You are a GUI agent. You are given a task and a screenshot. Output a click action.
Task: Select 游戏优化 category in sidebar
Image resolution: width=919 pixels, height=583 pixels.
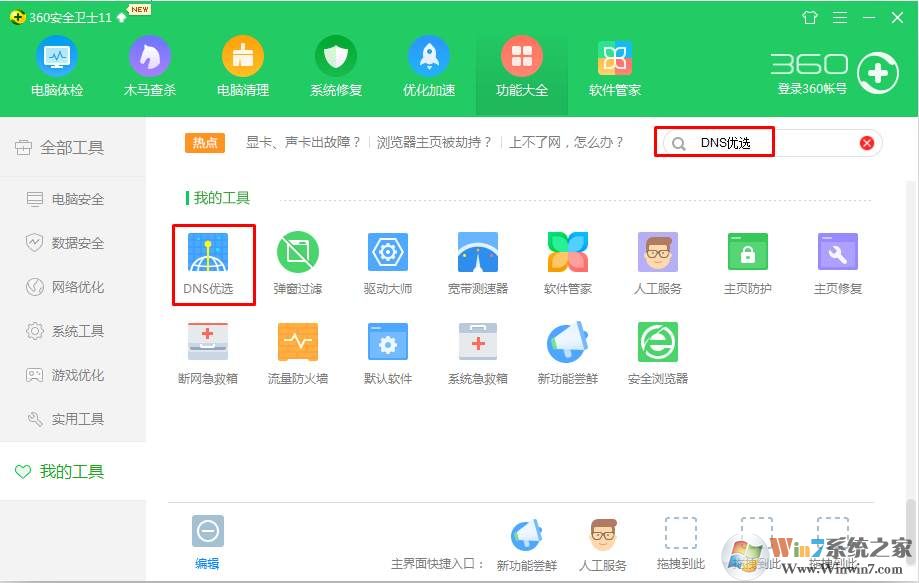click(x=72, y=375)
